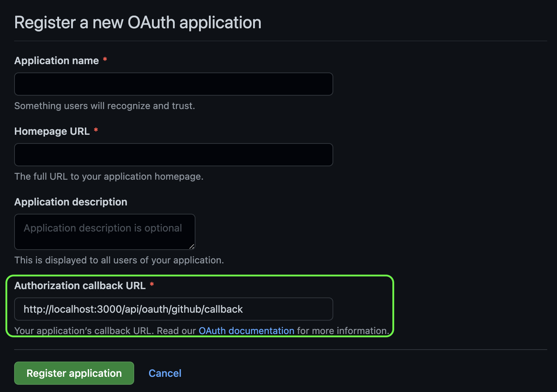This screenshot has width=557, height=392.
Task: Click the Authorization callback URL field
Action: 173,309
